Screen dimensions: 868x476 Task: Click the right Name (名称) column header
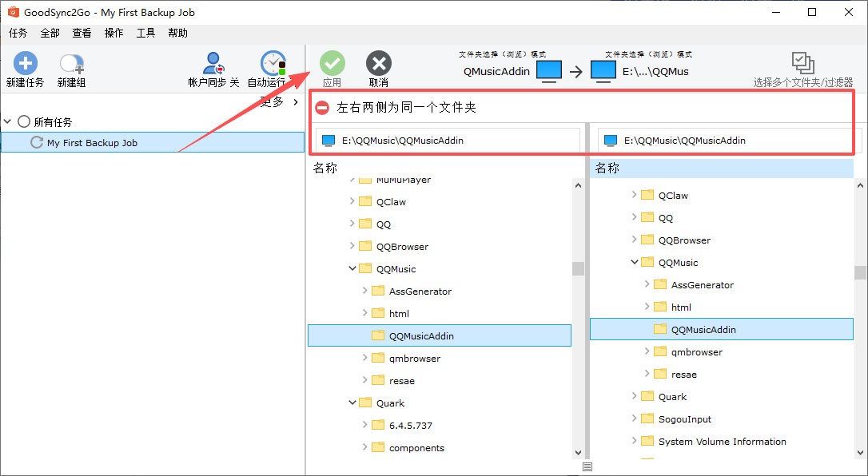(x=722, y=168)
